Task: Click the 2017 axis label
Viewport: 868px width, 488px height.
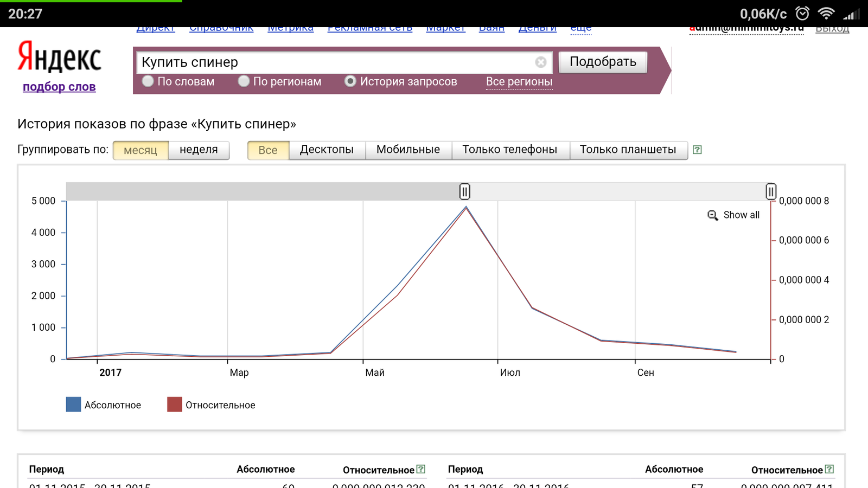Action: pyautogui.click(x=111, y=373)
